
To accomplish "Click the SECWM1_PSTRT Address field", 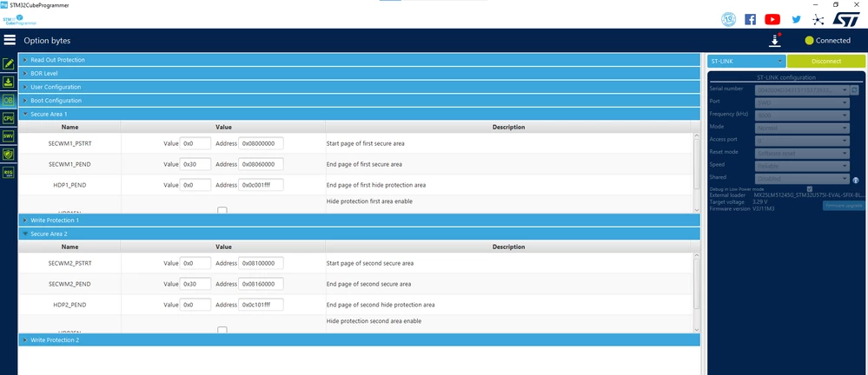I will click(x=262, y=143).
